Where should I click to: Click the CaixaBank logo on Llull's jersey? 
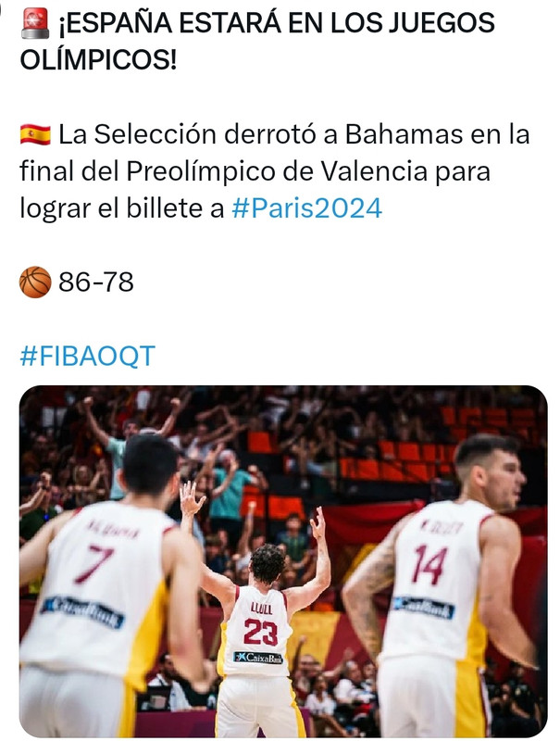258,658
